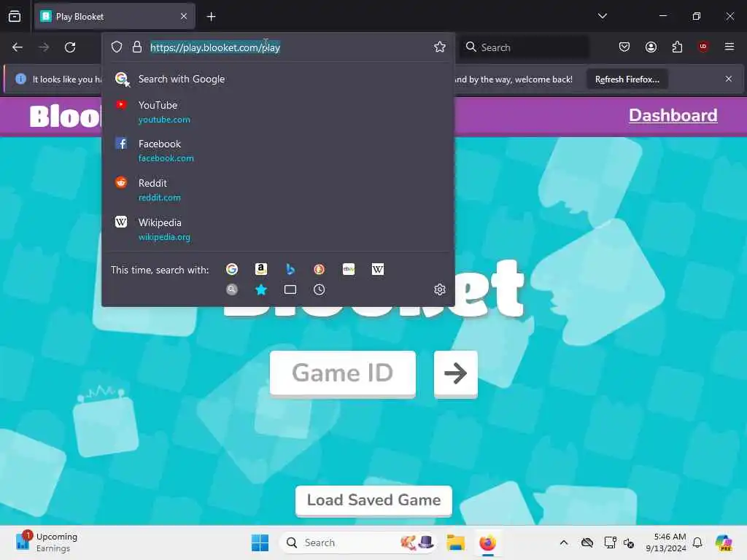Open the Dashboard link
This screenshot has height=560, width=747.
tap(673, 116)
